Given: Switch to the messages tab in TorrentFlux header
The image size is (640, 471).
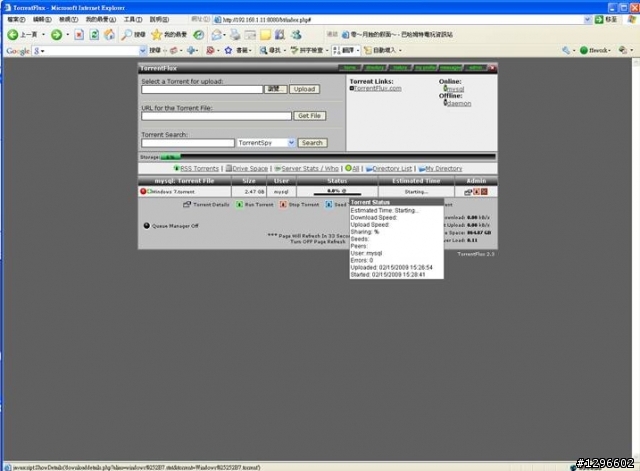Looking at the screenshot, I should click(451, 68).
